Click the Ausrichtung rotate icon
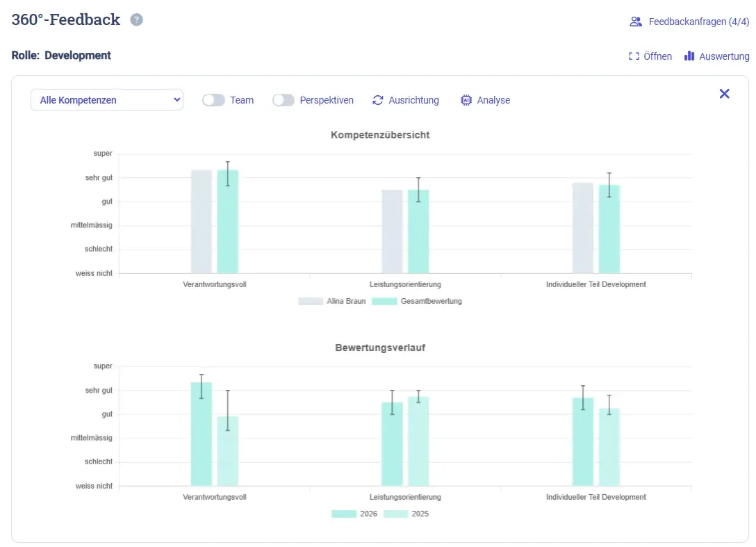The width and height of the screenshot is (756, 547). coord(378,100)
